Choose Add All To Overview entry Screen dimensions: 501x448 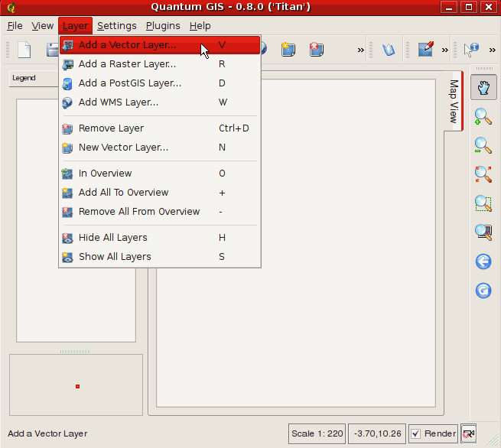coord(160,192)
